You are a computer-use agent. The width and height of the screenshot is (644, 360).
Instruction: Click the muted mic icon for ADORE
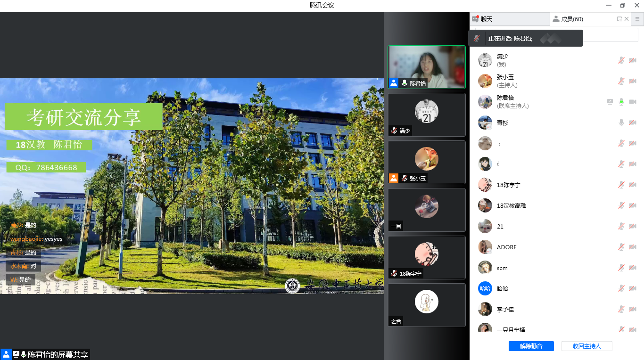point(621,247)
